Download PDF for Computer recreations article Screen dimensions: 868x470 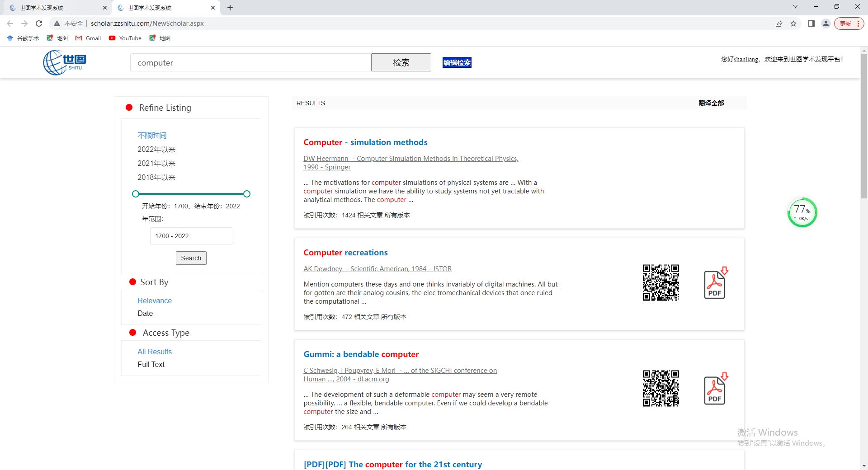(x=715, y=283)
